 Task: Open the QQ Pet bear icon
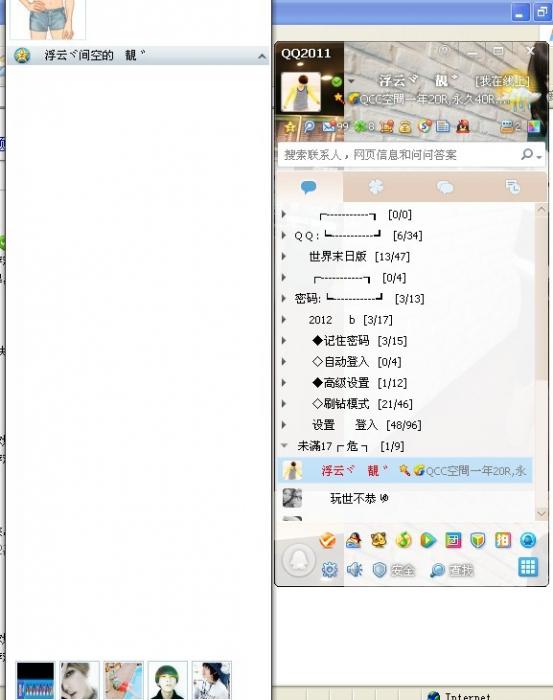378,541
